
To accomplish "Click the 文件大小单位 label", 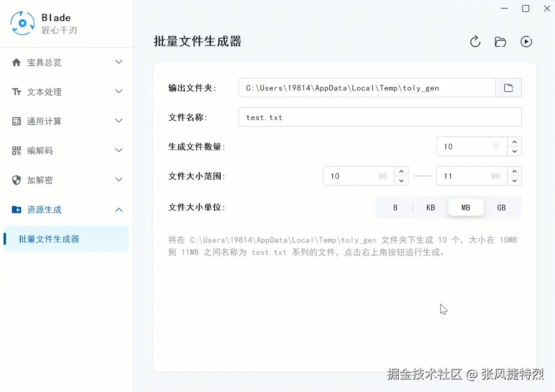I will click(196, 207).
